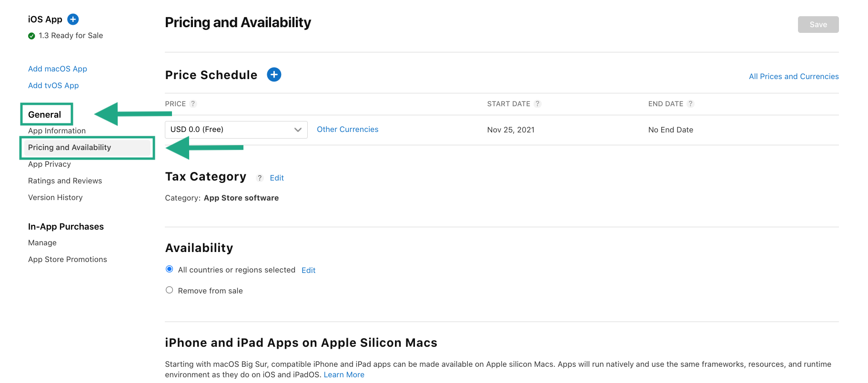
Task: Click the Add macOS App link
Action: [58, 69]
